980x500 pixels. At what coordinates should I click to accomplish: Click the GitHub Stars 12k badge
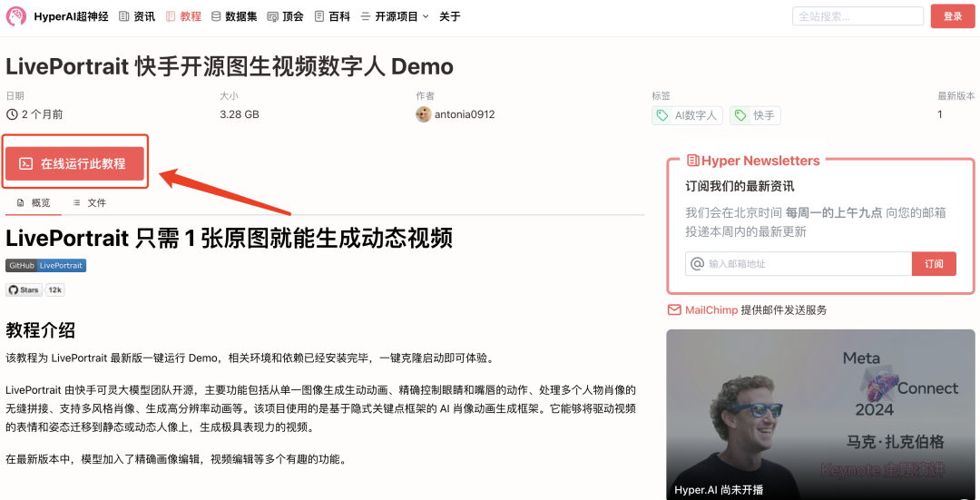(35, 290)
